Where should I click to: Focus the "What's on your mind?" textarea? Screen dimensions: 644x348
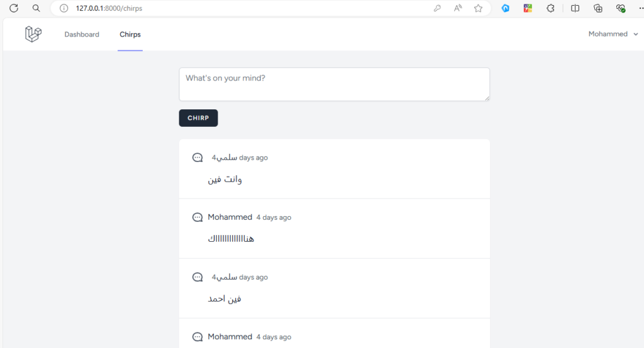(x=335, y=84)
